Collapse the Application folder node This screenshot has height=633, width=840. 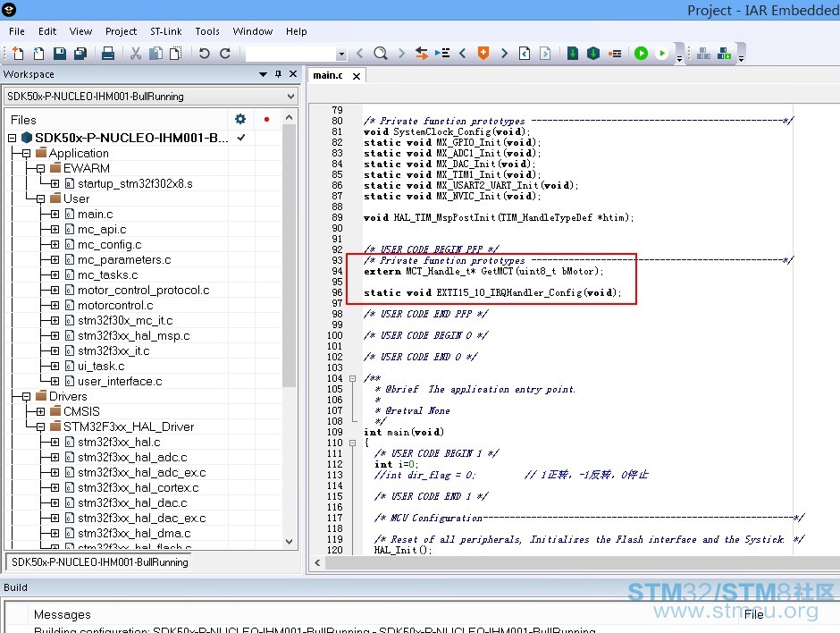[x=26, y=153]
